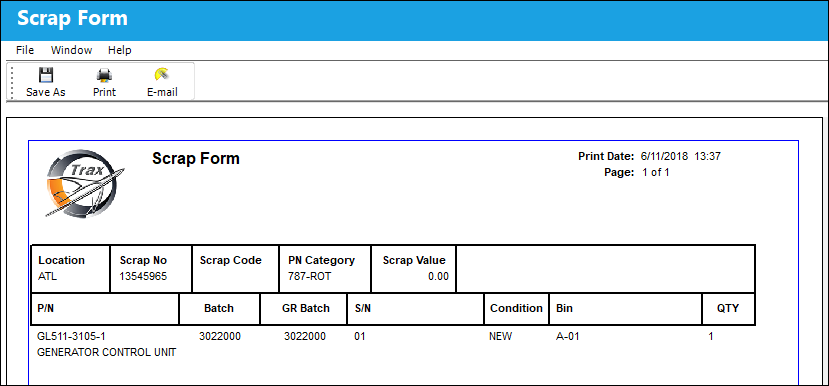Image resolution: width=829 pixels, height=386 pixels.
Task: Click the page count '1 of 1'
Action: 656,172
